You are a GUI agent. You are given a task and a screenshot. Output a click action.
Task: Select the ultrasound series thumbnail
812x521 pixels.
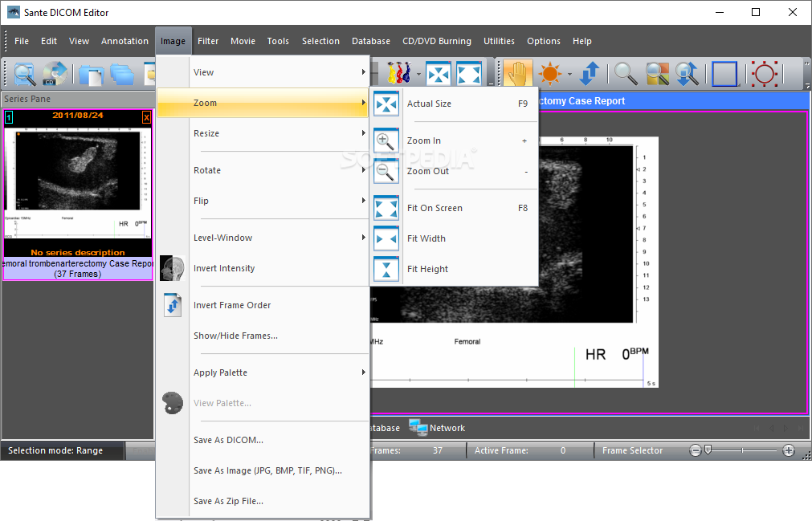tap(78, 194)
